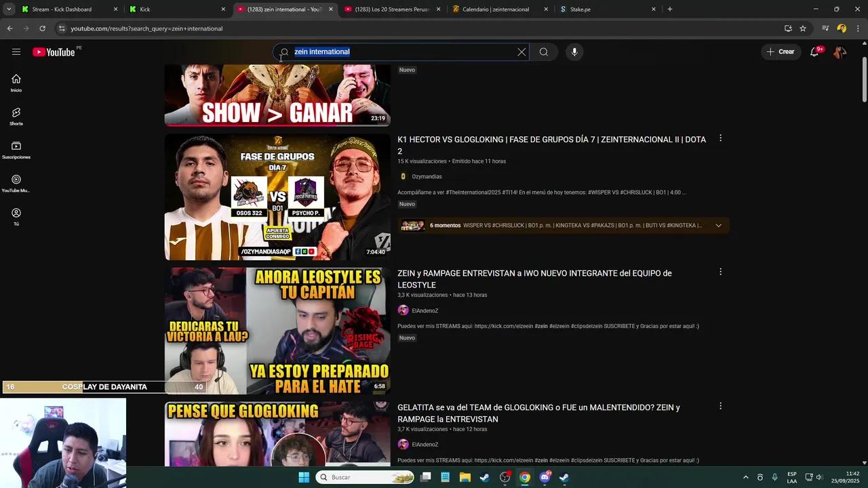Open the Chrome profile avatar

click(842, 28)
